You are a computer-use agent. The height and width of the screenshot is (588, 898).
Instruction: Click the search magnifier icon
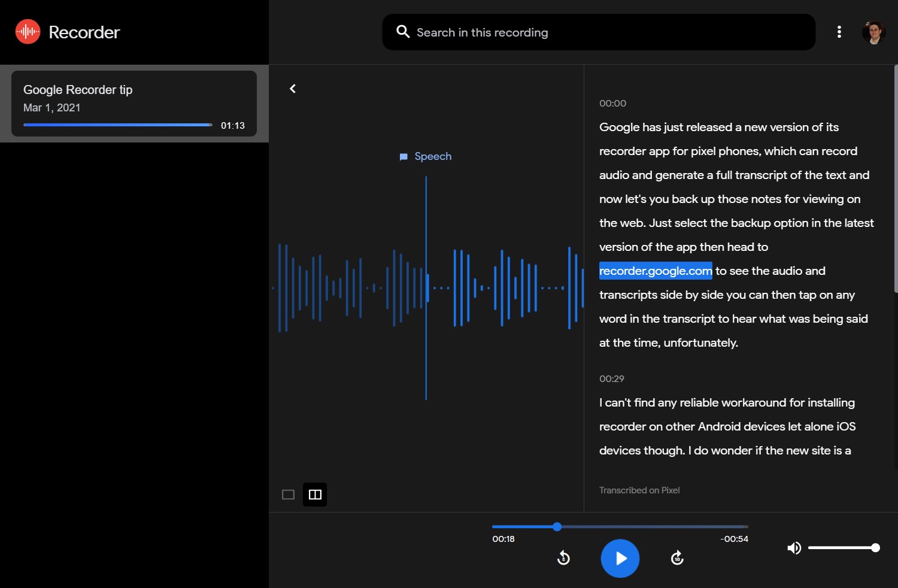(403, 32)
